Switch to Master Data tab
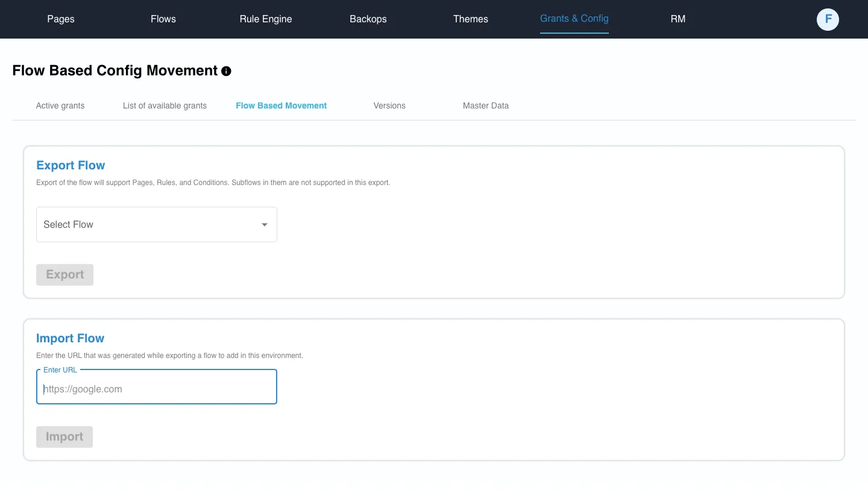The width and height of the screenshot is (868, 490). [x=486, y=105]
